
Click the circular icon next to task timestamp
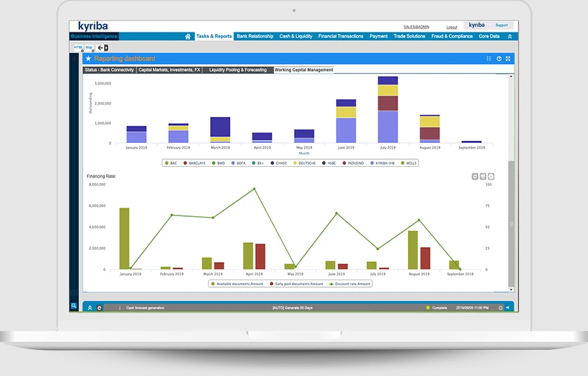500,308
